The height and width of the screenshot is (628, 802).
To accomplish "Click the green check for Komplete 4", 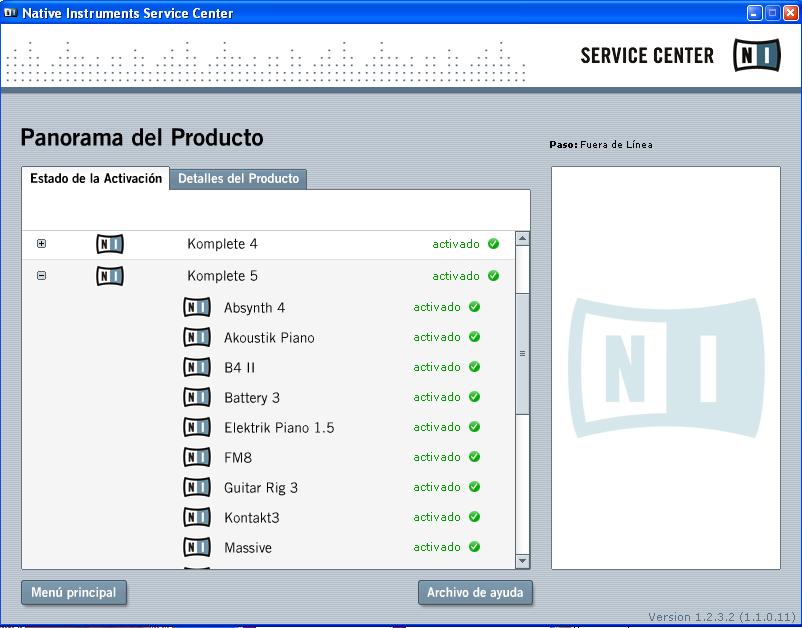I will click(x=494, y=244).
